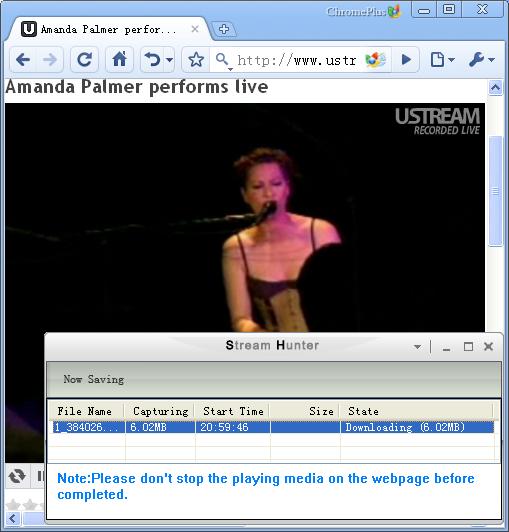Screen dimensions: 509x532
Task: Click the note about not stopping media
Action: pos(265,486)
